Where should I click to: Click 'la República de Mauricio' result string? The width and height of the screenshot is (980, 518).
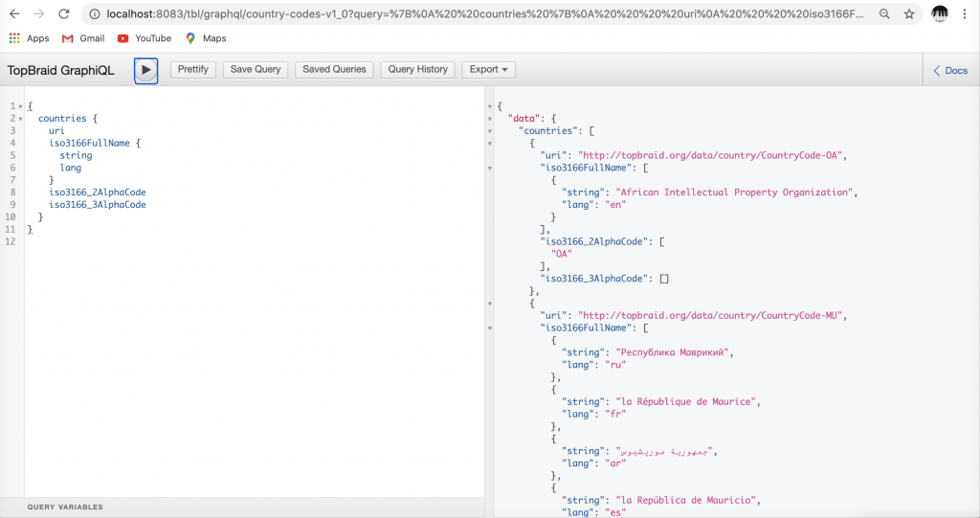click(686, 500)
